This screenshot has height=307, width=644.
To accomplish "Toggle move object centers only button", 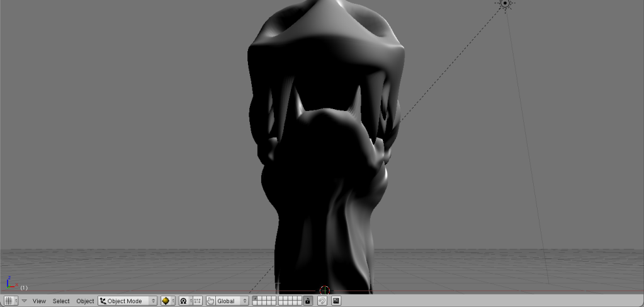I will pyautogui.click(x=197, y=301).
